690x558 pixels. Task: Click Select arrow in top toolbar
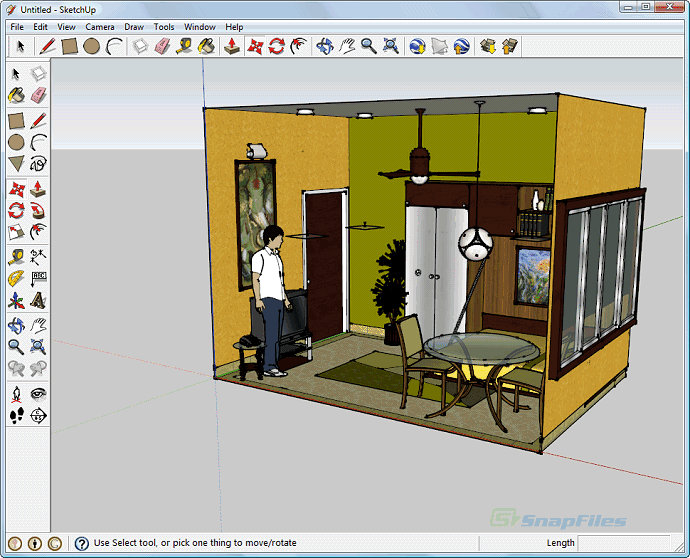(x=20, y=46)
